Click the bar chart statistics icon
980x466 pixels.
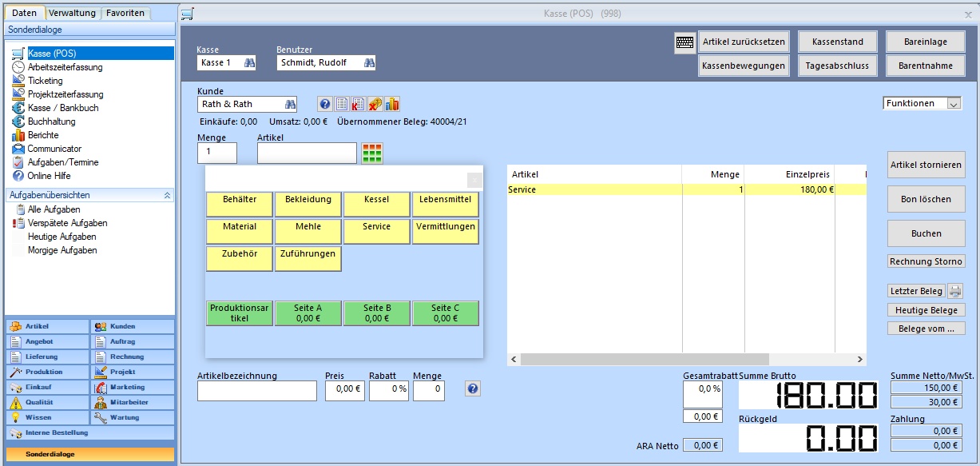(x=392, y=104)
